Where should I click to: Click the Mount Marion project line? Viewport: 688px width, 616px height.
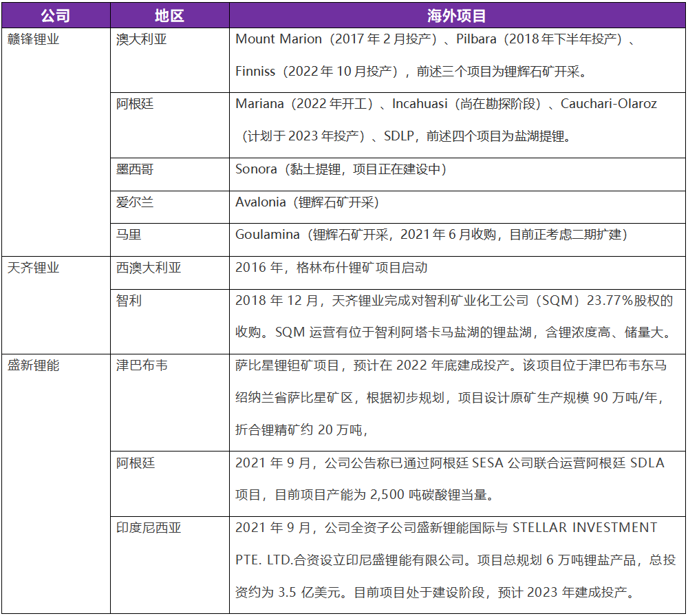click(x=436, y=39)
